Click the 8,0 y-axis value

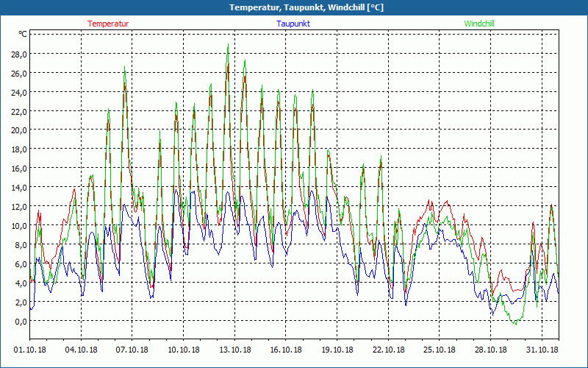pos(21,245)
